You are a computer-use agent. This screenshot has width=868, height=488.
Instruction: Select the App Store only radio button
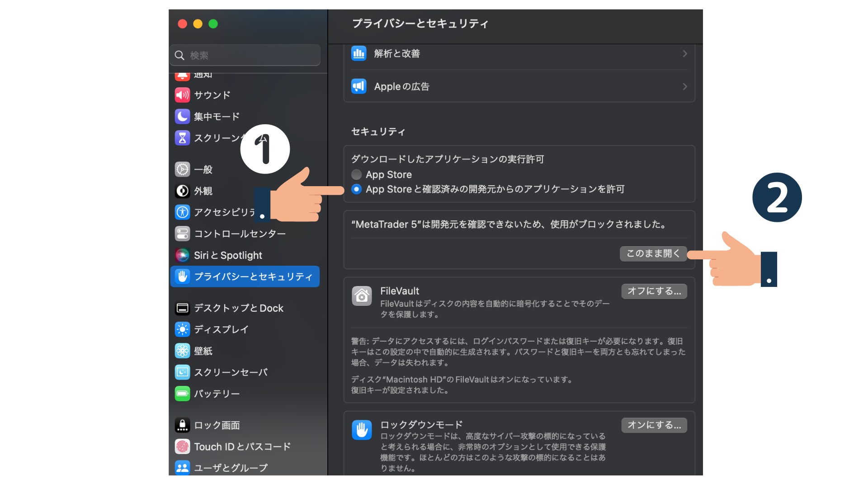tap(356, 174)
